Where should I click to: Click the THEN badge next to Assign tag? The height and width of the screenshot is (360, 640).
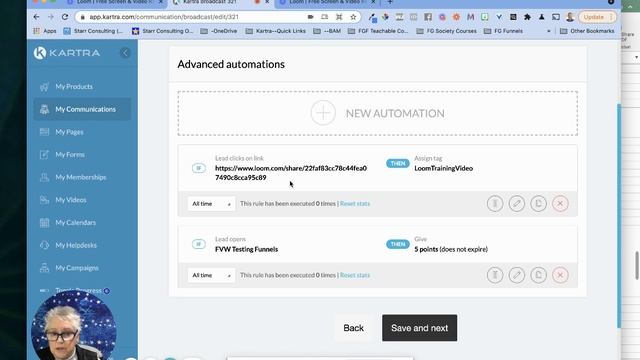(x=398, y=163)
